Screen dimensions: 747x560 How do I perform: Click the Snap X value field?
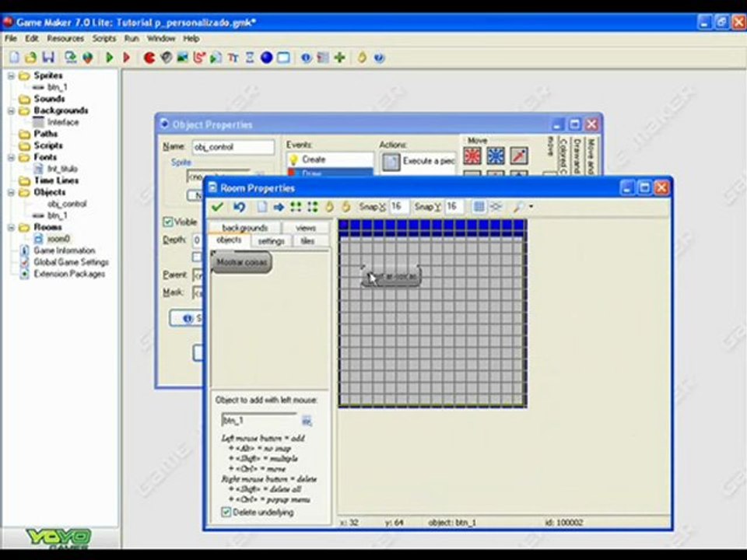[x=398, y=207]
